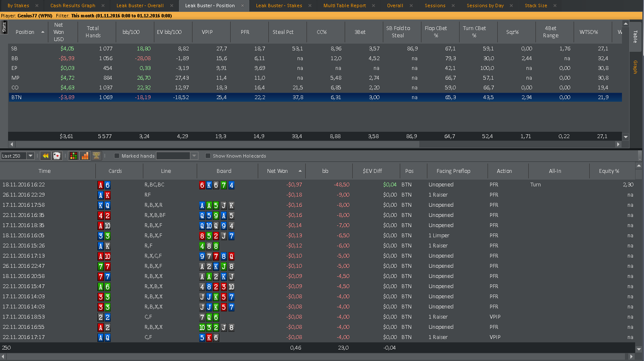Click right arrow of bottom horizontal scrollbar
Viewport: 644px width, 361px height.
632,357
